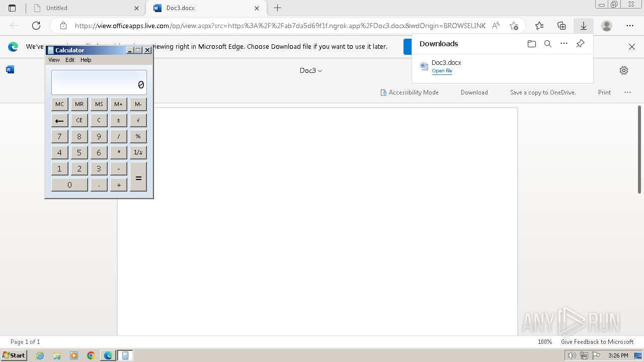Click the address bar URL
The image size is (644, 362).
(x=280, y=26)
